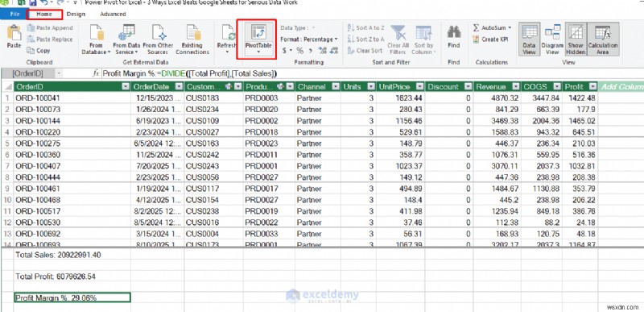Open the Revenue column filter dropdown

click(516, 87)
